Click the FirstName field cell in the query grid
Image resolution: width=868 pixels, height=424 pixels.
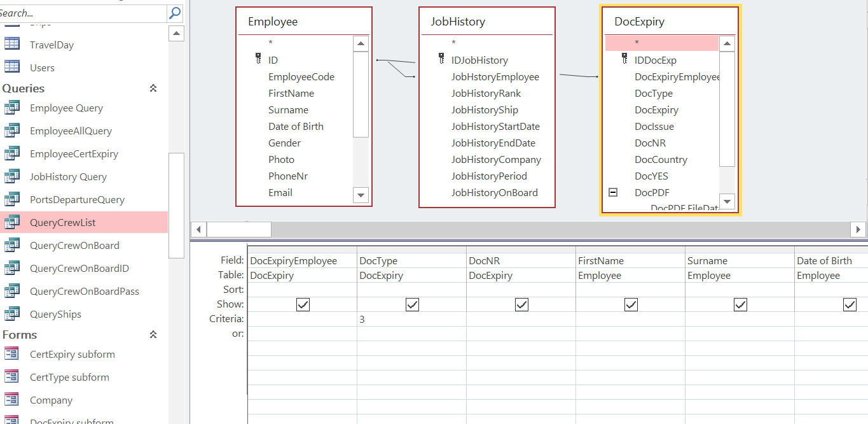630,260
